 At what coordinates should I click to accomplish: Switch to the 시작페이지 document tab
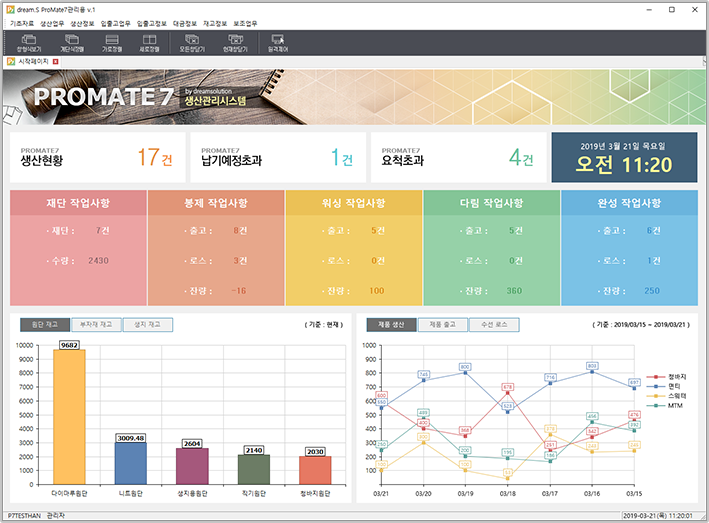33,61
